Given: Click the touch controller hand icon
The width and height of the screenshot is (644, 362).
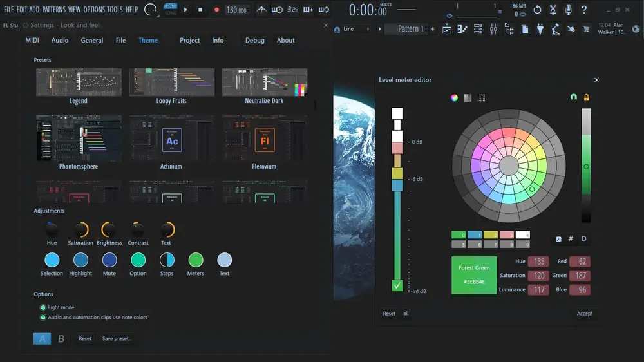Looking at the screenshot, I should coord(571,29).
